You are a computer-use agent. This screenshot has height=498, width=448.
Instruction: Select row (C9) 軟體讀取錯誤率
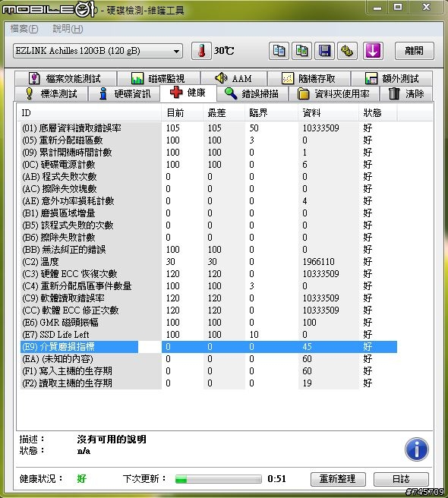(x=209, y=298)
